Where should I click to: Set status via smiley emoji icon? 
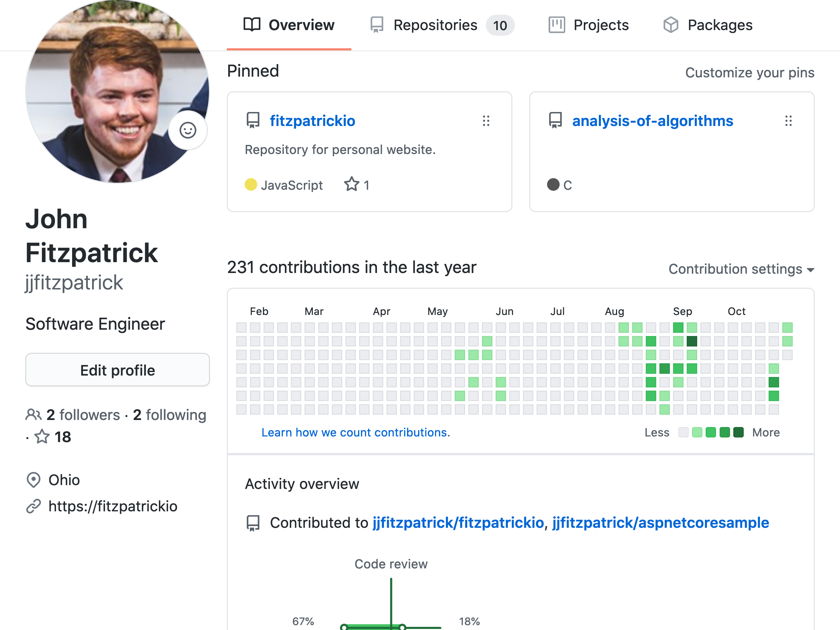(188, 130)
